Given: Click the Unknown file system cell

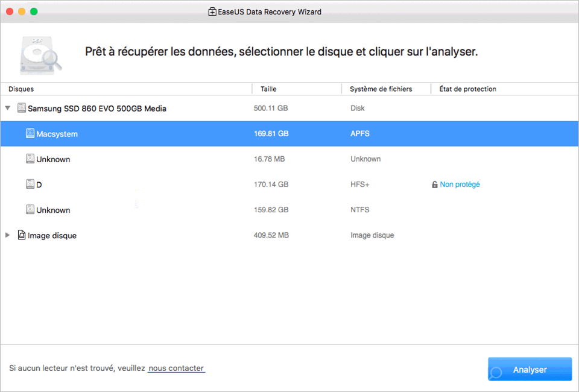Looking at the screenshot, I should 365,159.
